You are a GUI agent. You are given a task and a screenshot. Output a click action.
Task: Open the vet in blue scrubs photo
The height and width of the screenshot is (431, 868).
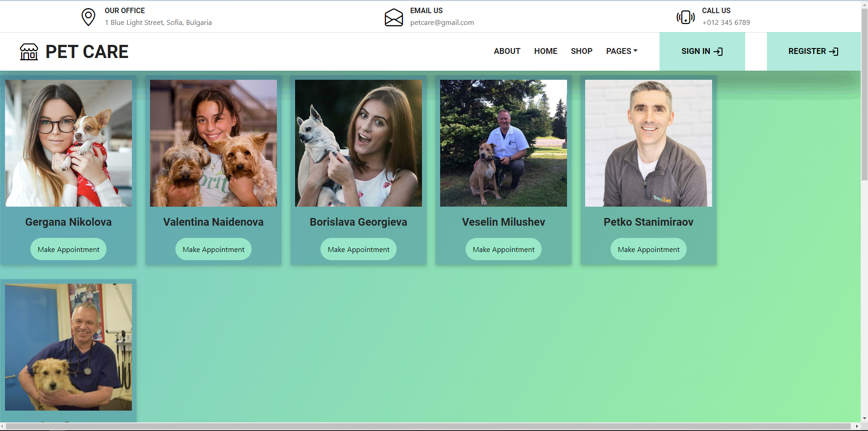(68, 347)
